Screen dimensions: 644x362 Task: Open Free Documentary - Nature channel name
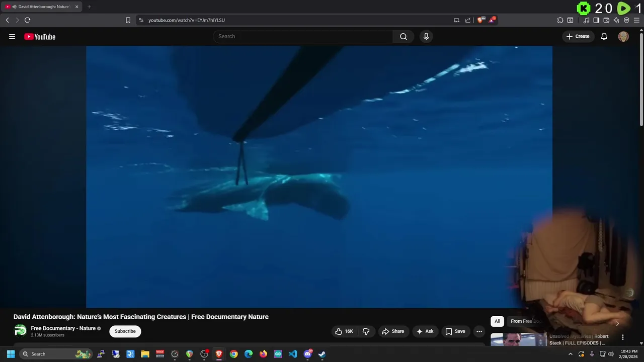[x=63, y=328]
